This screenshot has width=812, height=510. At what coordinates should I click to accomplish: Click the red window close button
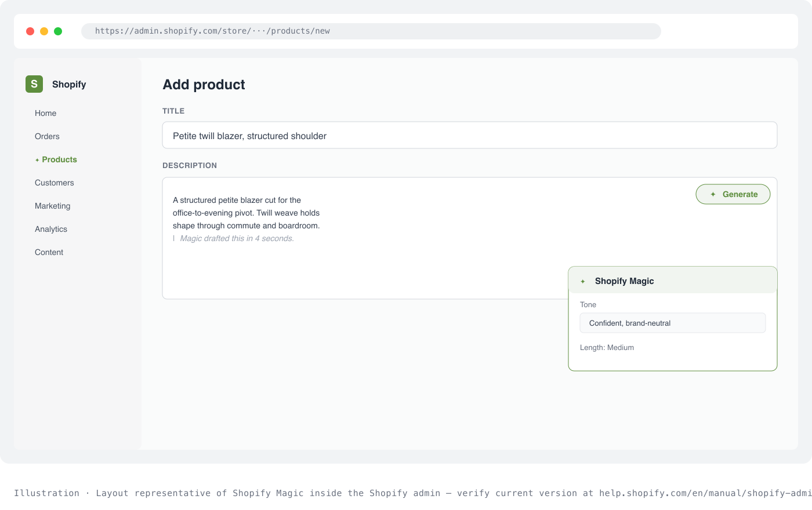(30, 31)
